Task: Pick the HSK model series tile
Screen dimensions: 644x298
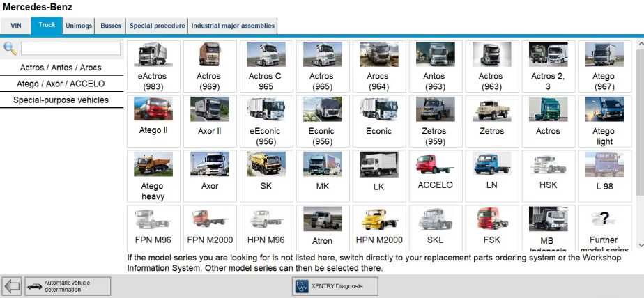Action: (x=549, y=176)
